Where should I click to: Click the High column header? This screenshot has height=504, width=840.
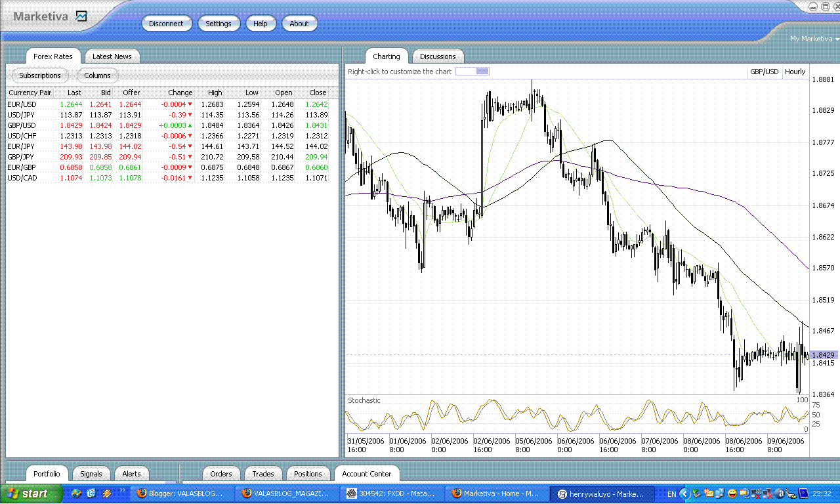(x=211, y=93)
